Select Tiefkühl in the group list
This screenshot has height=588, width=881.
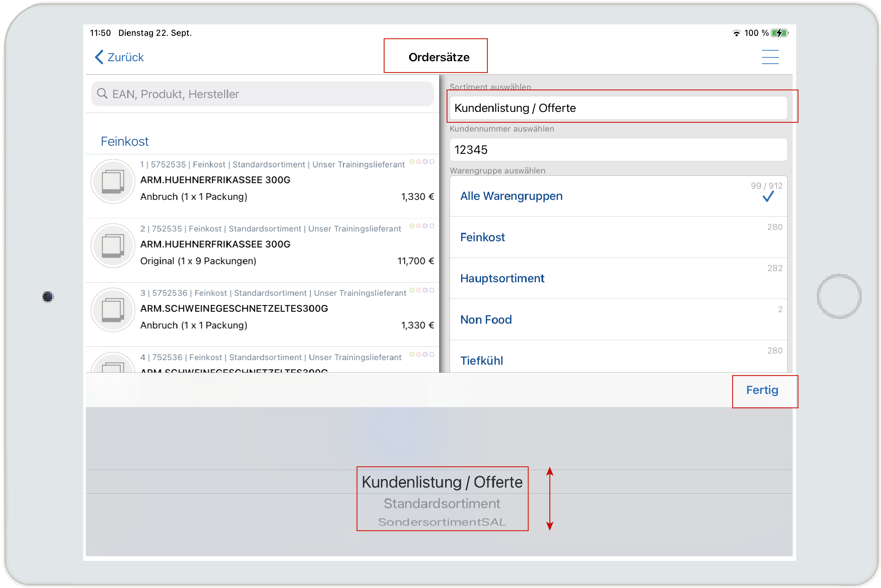[x=481, y=360]
